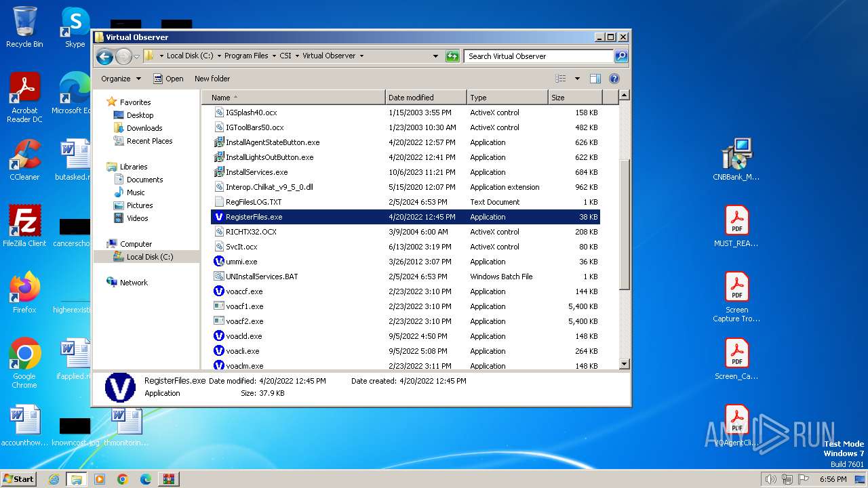The height and width of the screenshot is (488, 868).
Task: Click the search magnifier icon
Action: tap(621, 56)
